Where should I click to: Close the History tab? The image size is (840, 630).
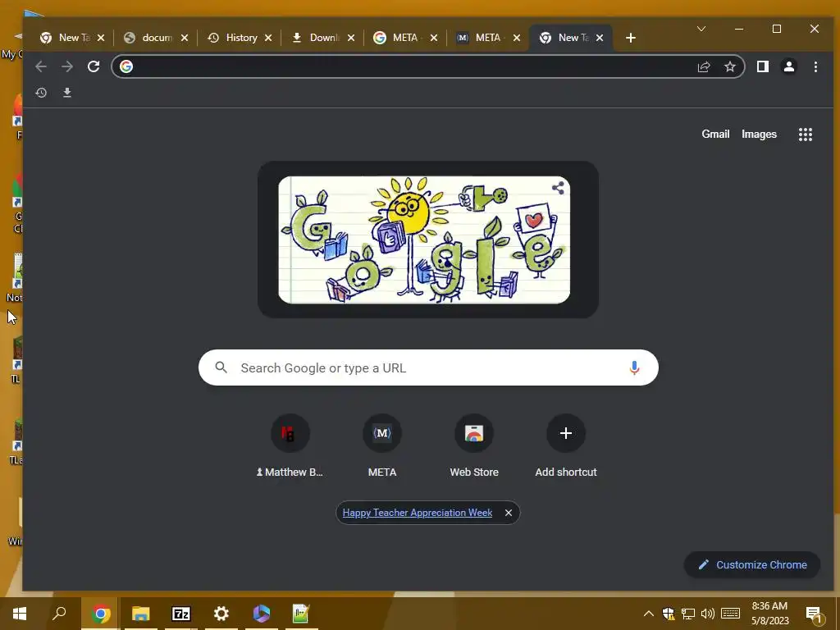point(268,38)
